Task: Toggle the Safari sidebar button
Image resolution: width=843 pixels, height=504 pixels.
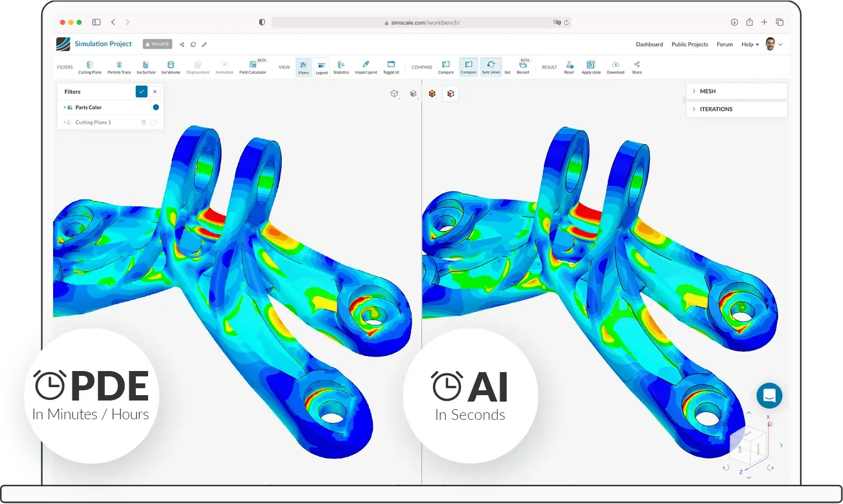Action: pyautogui.click(x=97, y=22)
